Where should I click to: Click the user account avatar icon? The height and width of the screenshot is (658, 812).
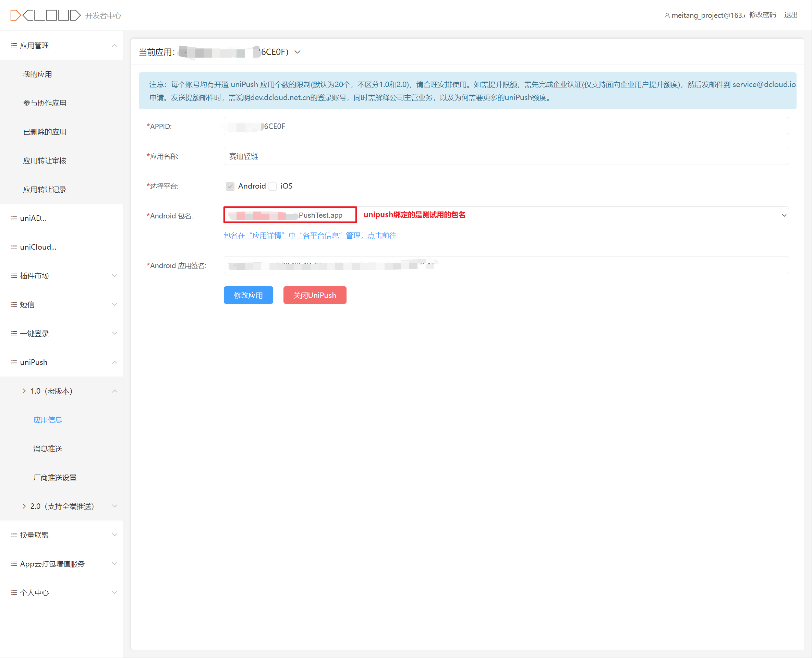click(x=667, y=15)
